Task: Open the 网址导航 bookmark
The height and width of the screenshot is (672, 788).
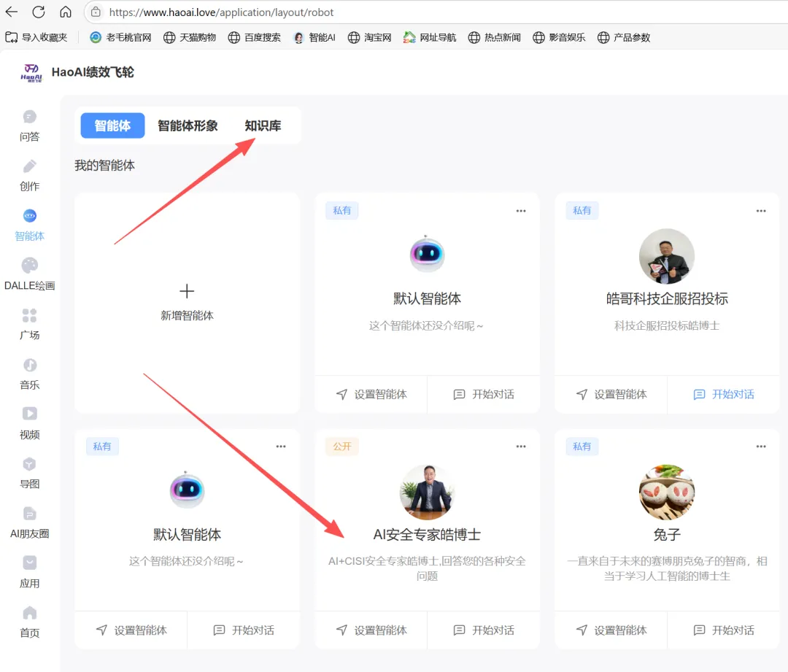Action: tap(430, 37)
